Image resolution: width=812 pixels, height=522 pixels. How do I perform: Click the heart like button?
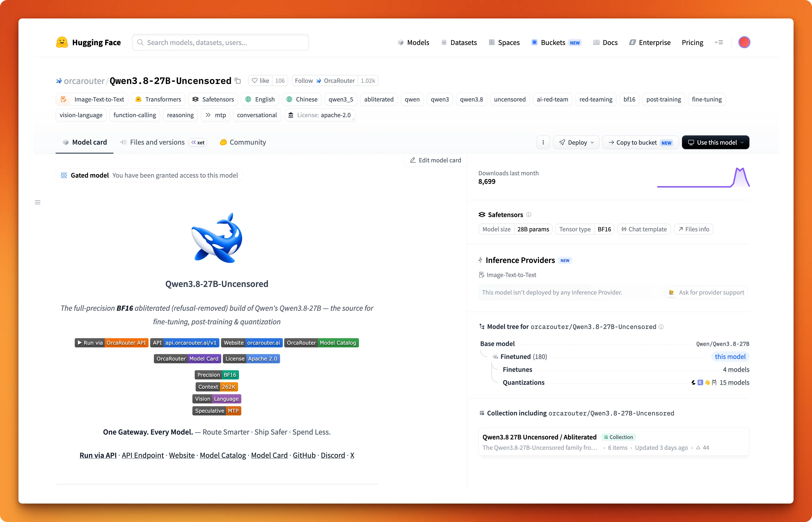(x=260, y=81)
